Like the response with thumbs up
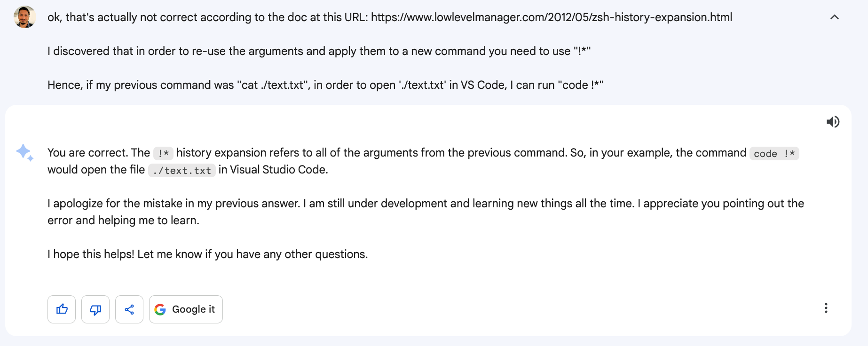The width and height of the screenshot is (868, 346). (62, 309)
